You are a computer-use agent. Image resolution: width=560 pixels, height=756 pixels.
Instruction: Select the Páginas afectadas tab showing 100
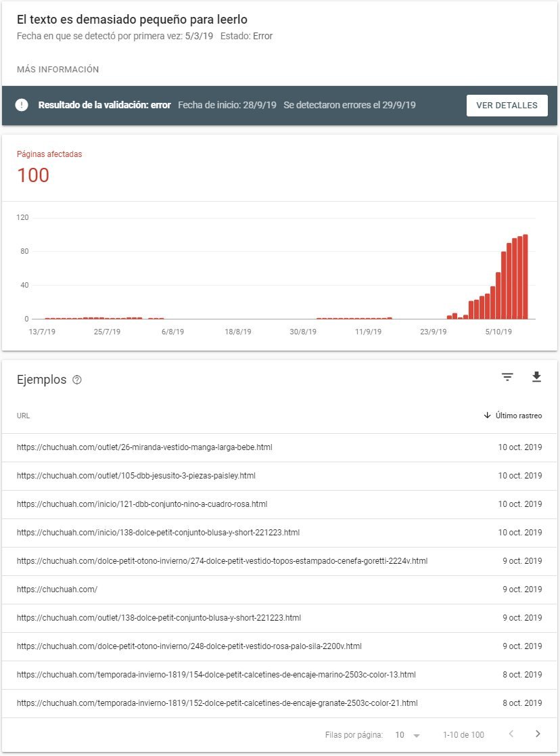49,167
